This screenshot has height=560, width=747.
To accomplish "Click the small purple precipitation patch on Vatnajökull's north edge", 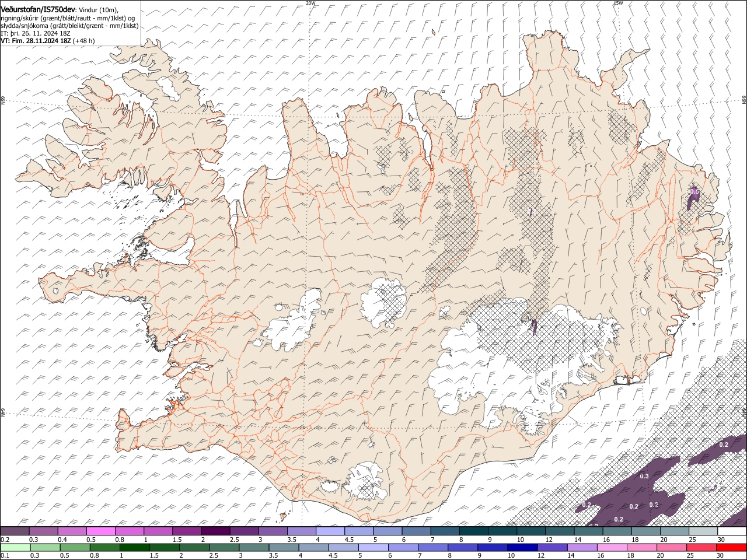I will (534, 327).
